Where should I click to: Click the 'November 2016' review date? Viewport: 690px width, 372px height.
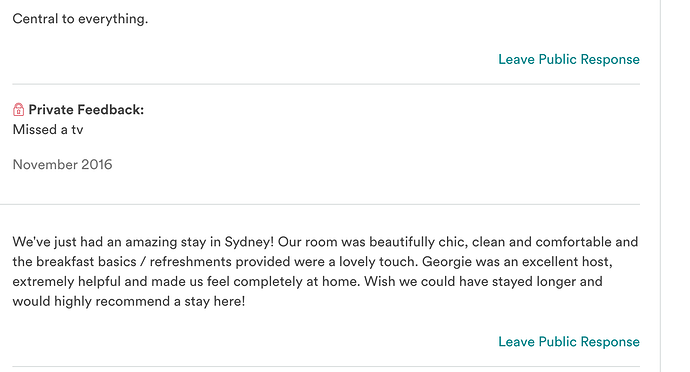pos(62,165)
